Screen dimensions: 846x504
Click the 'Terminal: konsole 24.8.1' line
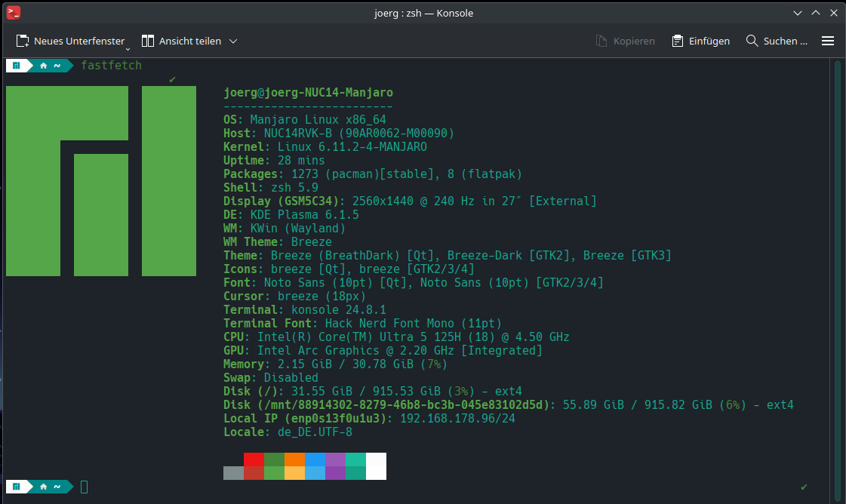click(x=305, y=310)
